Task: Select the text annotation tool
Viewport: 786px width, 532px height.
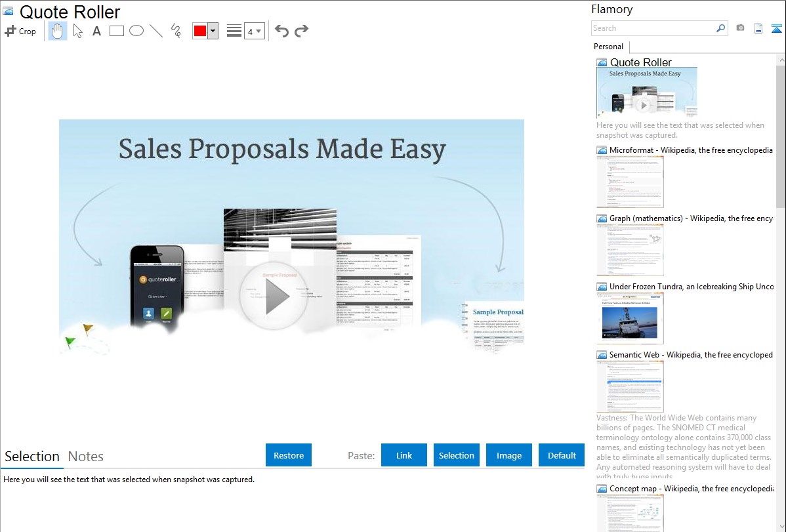Action: coord(96,31)
